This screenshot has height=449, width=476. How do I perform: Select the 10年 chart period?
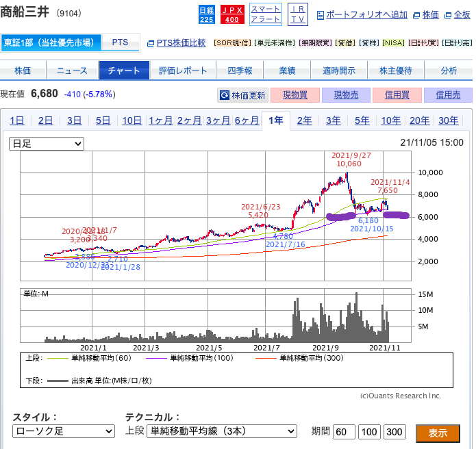pyautogui.click(x=390, y=120)
